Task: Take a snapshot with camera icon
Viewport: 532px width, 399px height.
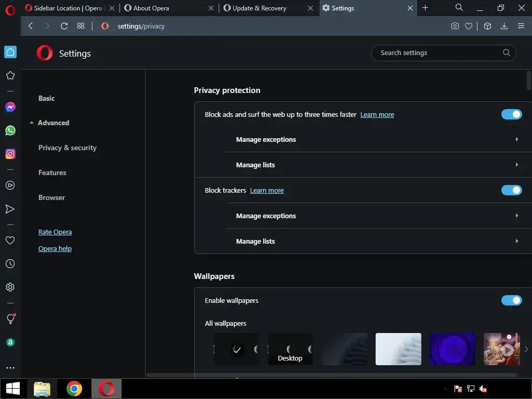Action: point(455,26)
